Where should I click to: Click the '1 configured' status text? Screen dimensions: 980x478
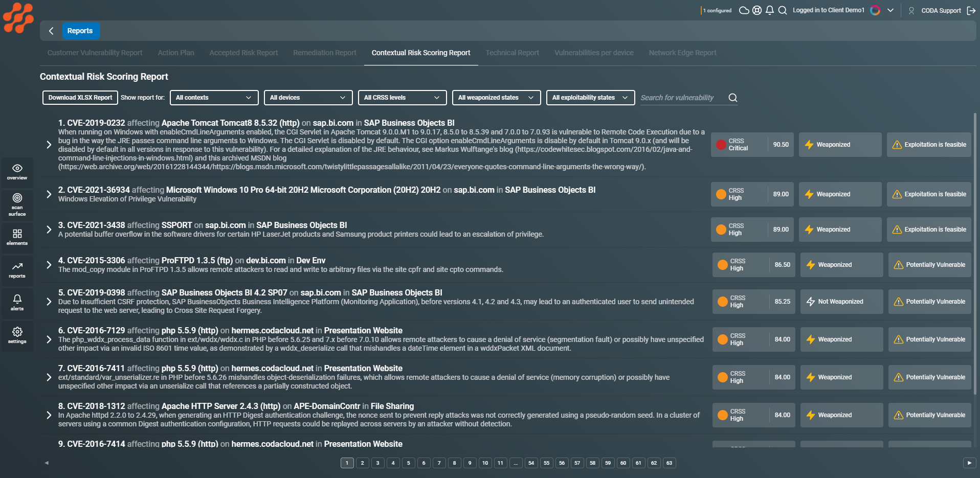[717, 10]
